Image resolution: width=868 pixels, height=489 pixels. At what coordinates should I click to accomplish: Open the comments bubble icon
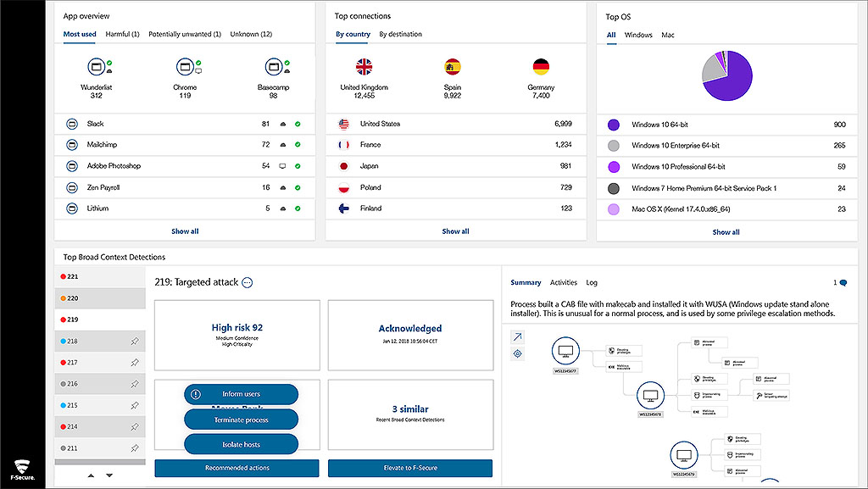coord(843,283)
